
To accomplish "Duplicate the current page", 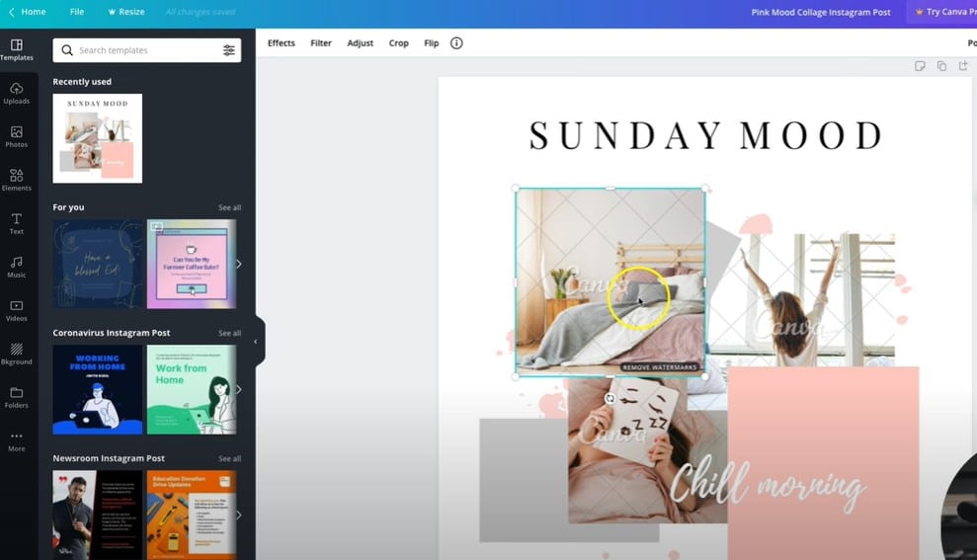I will [x=941, y=66].
